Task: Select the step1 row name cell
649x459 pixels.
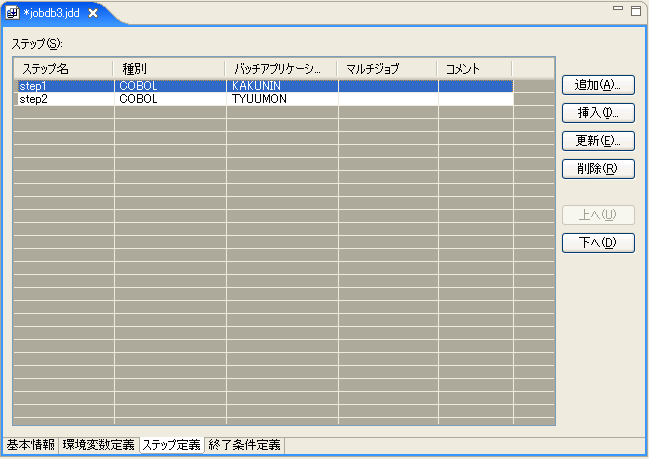Action: [x=64, y=86]
